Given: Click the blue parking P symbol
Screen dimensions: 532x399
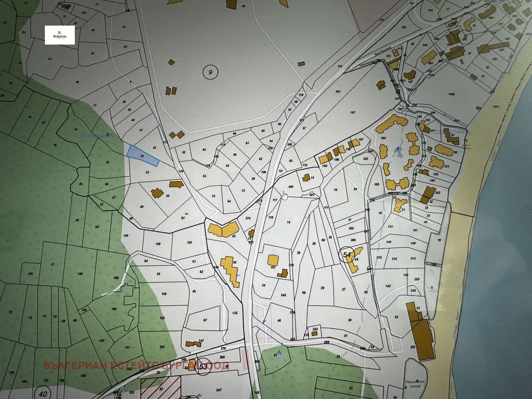Looking at the screenshot, I should (x=264, y=322).
